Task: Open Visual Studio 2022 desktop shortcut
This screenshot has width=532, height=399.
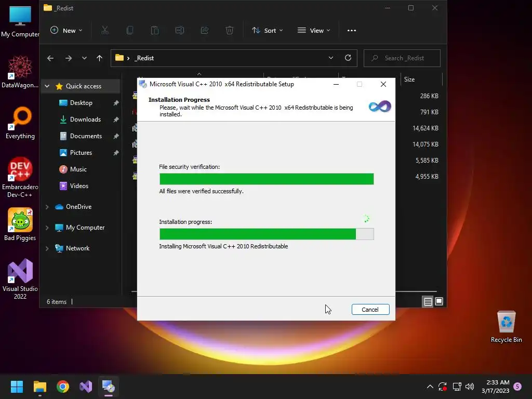Action: pos(20,279)
